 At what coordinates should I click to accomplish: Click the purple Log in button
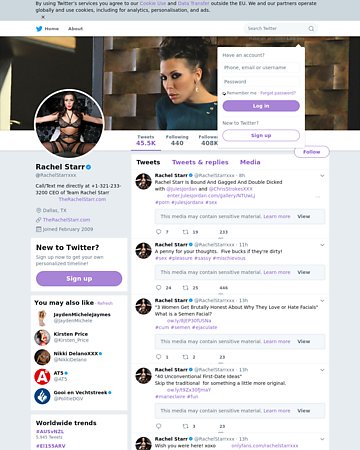click(x=261, y=106)
